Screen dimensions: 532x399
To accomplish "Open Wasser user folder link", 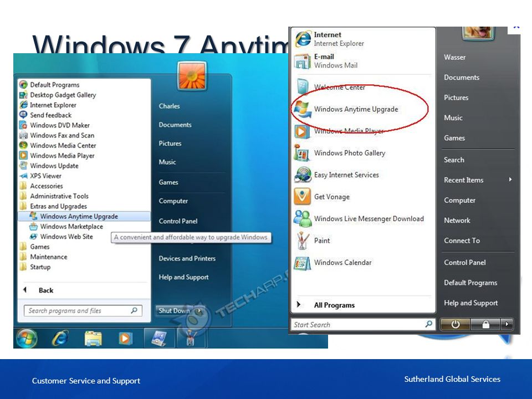I will [x=454, y=57].
